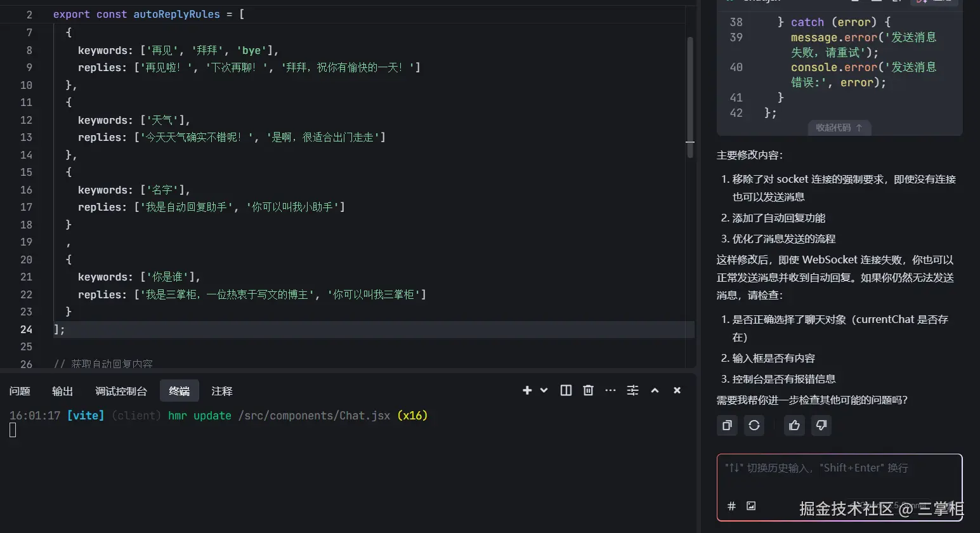Click line number 24 in the gutter
Screen dimensions: 980x533
pos(26,329)
